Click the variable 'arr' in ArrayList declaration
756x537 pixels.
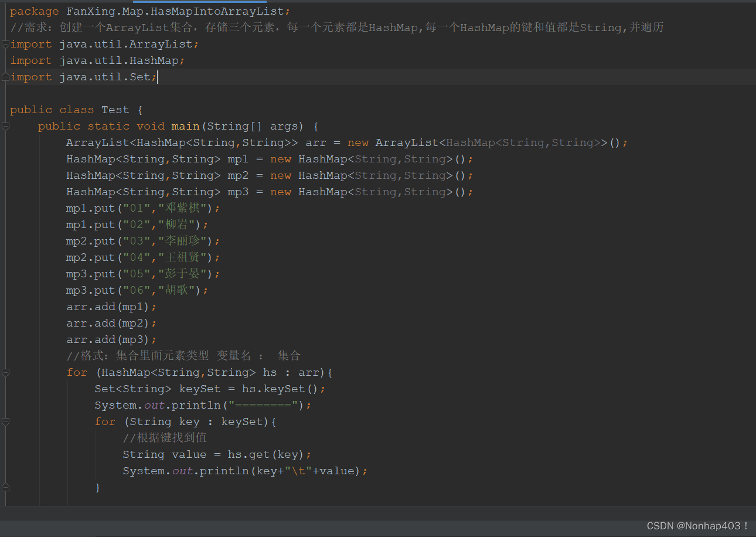[316, 142]
